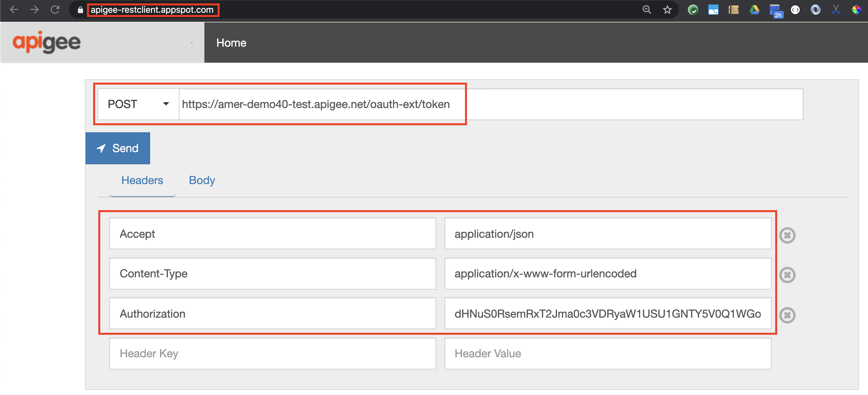Viewport: 868px width, 395px height.
Task: Click the apigee logo
Action: [x=47, y=42]
